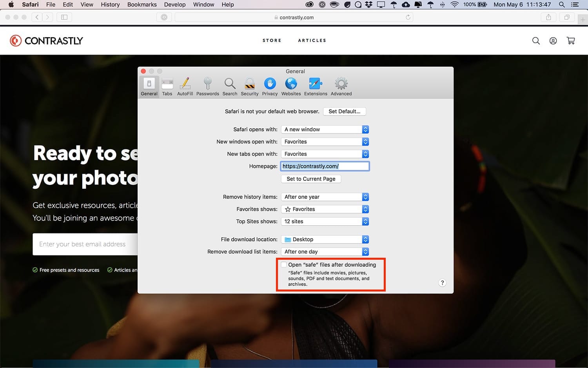Click the Set Default button
588x368 pixels.
click(x=345, y=111)
